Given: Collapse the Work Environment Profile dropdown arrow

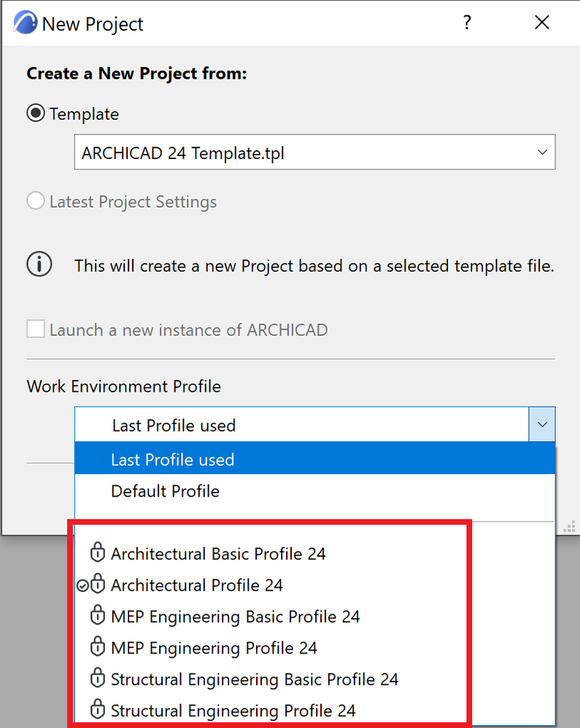Looking at the screenshot, I should [x=541, y=425].
